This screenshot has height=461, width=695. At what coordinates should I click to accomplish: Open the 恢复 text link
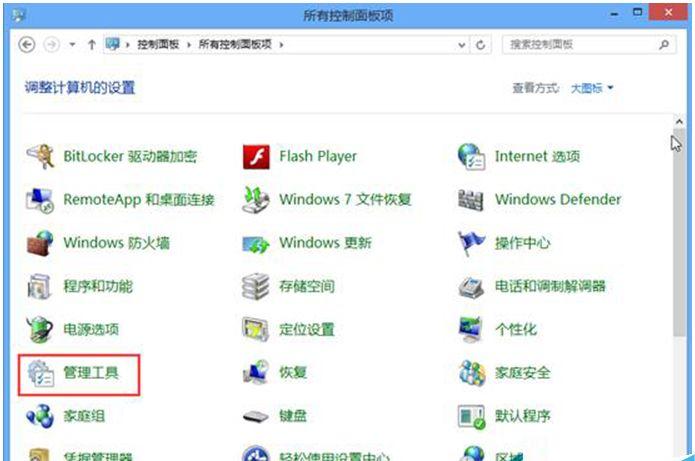pyautogui.click(x=293, y=372)
